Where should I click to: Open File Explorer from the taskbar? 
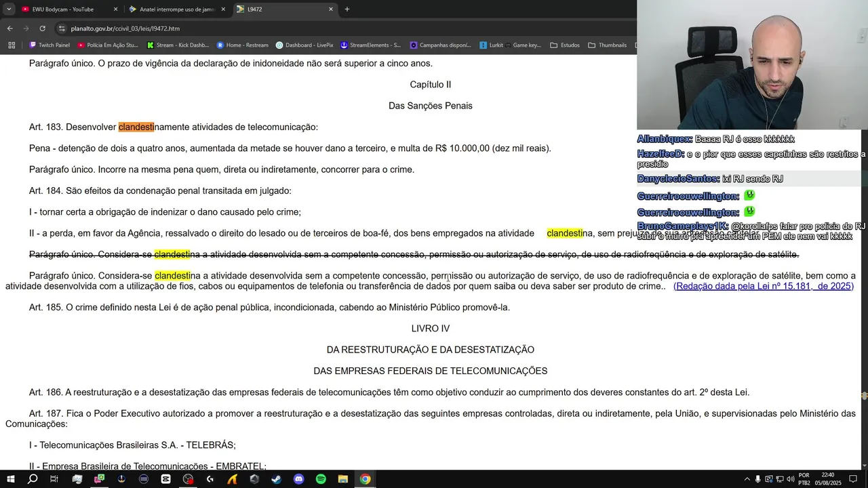343,479
